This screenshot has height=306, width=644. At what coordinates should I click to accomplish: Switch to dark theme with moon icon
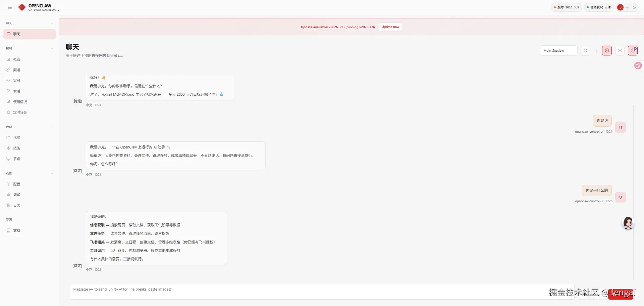tap(634, 7)
